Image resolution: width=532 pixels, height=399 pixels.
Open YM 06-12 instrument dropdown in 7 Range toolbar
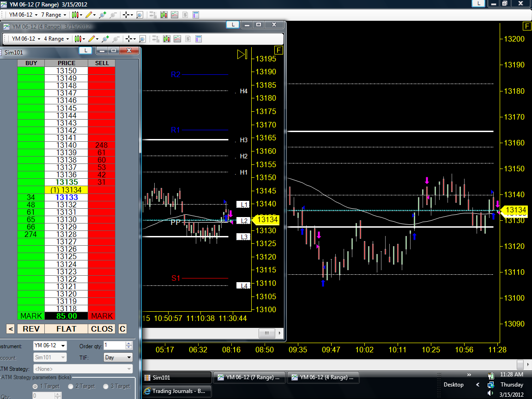coord(23,15)
